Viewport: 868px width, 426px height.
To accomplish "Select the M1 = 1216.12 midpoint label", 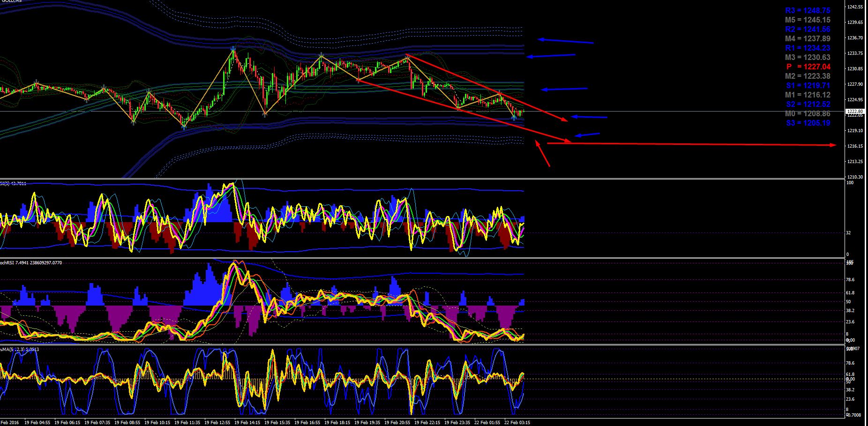I will tap(808, 95).
